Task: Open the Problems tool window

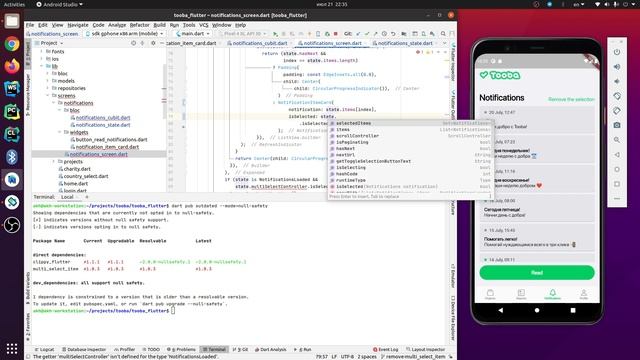Action: (x=181, y=350)
